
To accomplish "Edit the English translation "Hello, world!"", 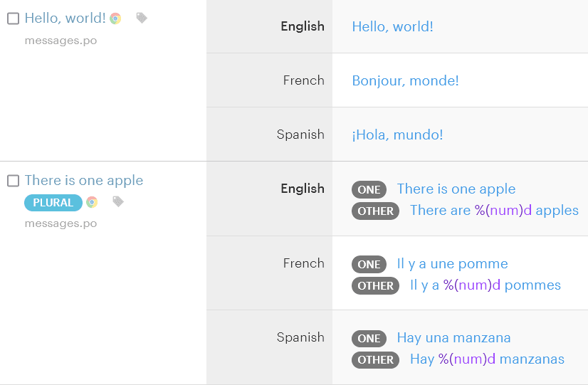I will (392, 27).
